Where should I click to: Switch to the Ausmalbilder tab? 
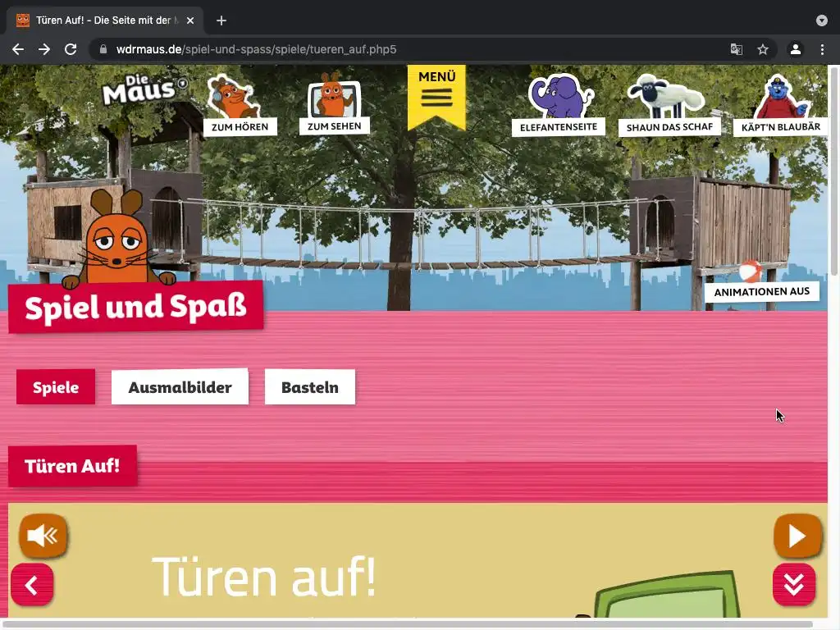tap(180, 387)
